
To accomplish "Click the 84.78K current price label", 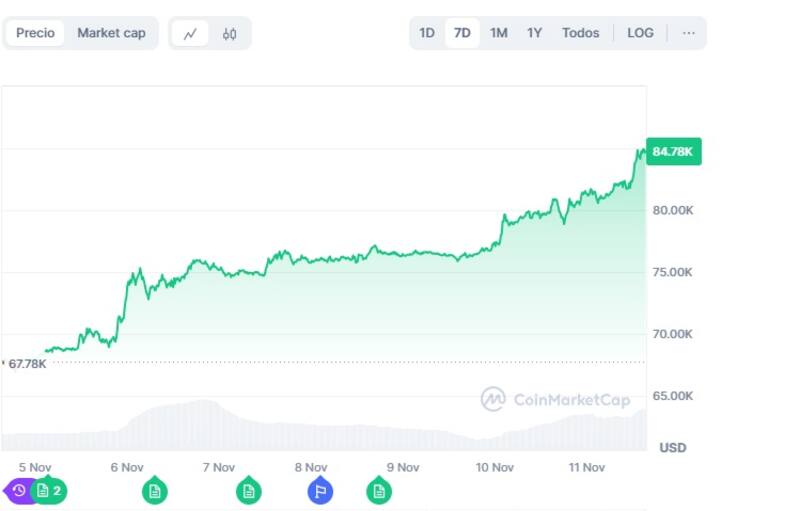I will click(x=675, y=152).
